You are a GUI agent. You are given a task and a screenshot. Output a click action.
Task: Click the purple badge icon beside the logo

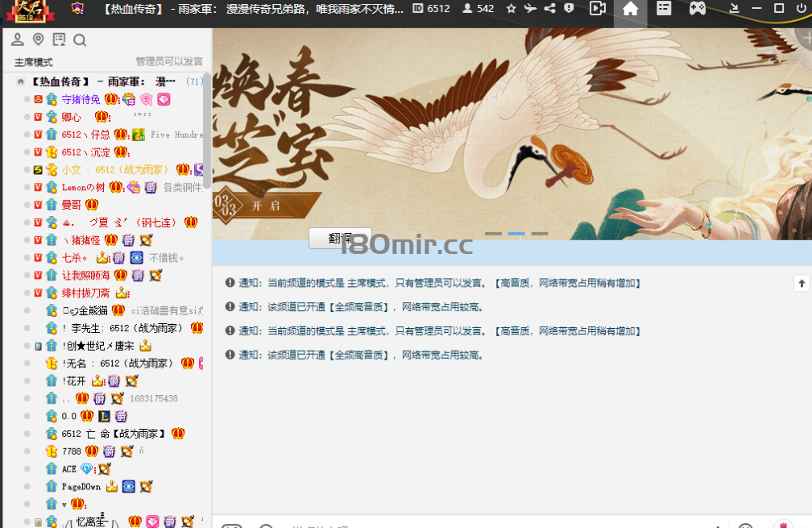tap(77, 9)
